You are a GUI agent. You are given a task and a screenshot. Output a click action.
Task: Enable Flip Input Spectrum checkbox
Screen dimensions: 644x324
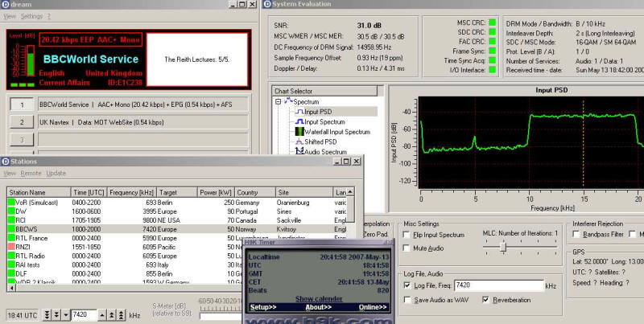tap(407, 235)
